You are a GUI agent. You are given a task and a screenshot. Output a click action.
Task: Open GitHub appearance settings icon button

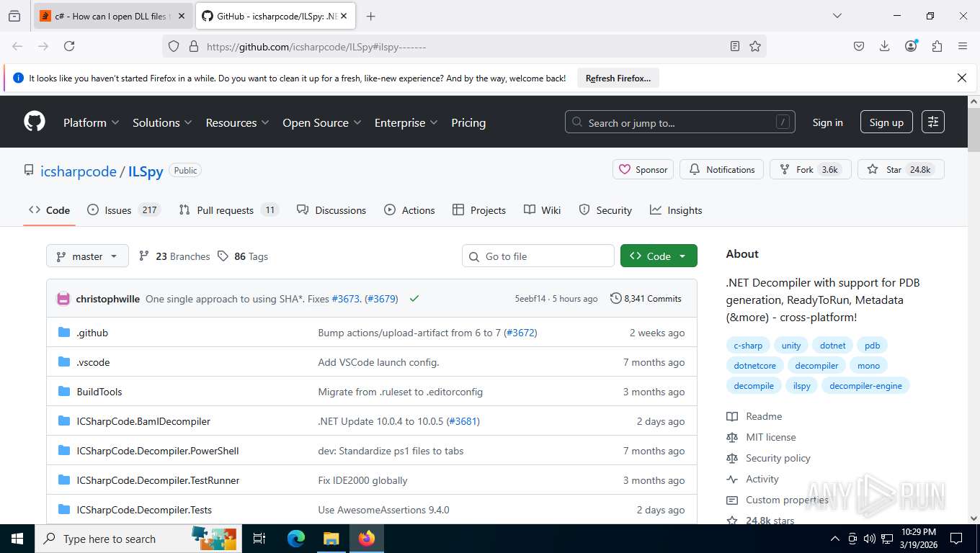coord(933,122)
